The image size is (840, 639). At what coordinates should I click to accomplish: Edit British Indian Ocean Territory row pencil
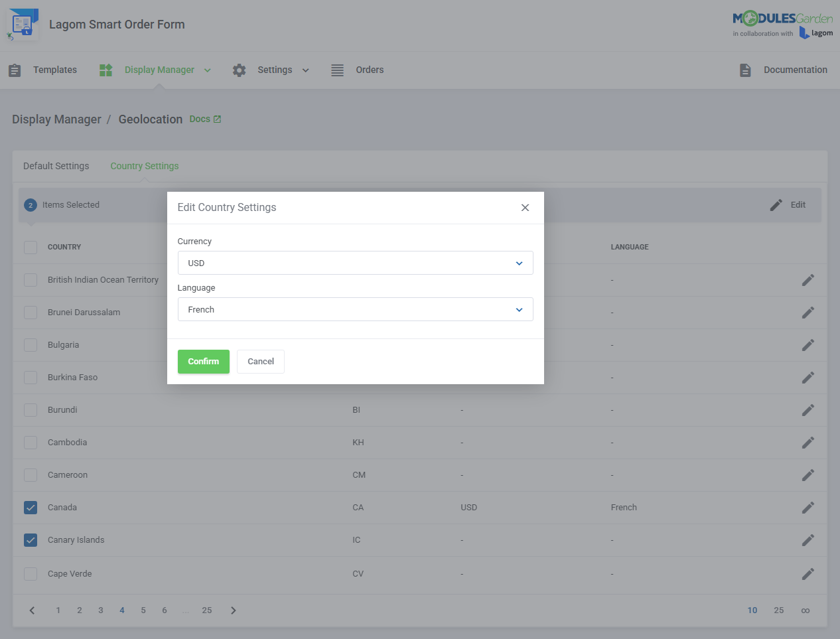807,280
